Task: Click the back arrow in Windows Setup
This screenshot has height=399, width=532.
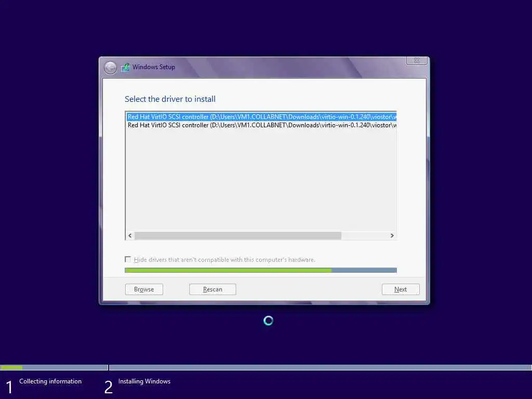Action: tap(110, 68)
